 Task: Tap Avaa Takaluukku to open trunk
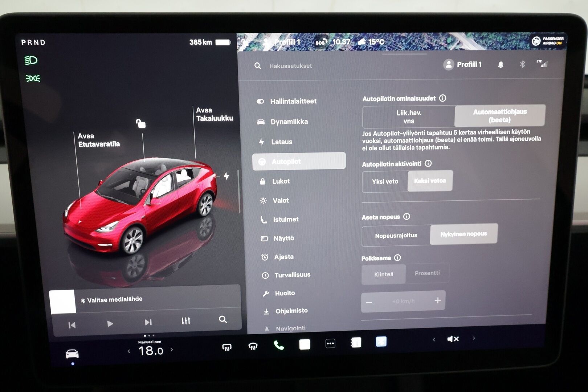pyautogui.click(x=214, y=114)
